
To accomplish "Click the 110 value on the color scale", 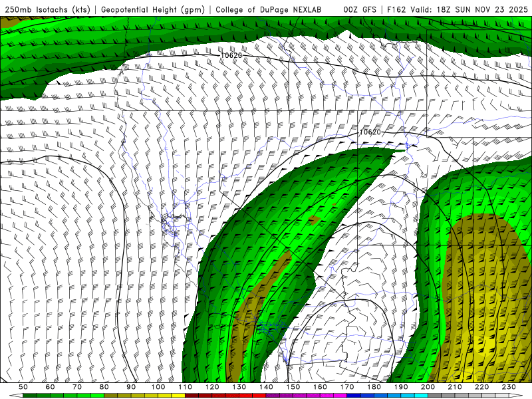I will pos(186,387).
